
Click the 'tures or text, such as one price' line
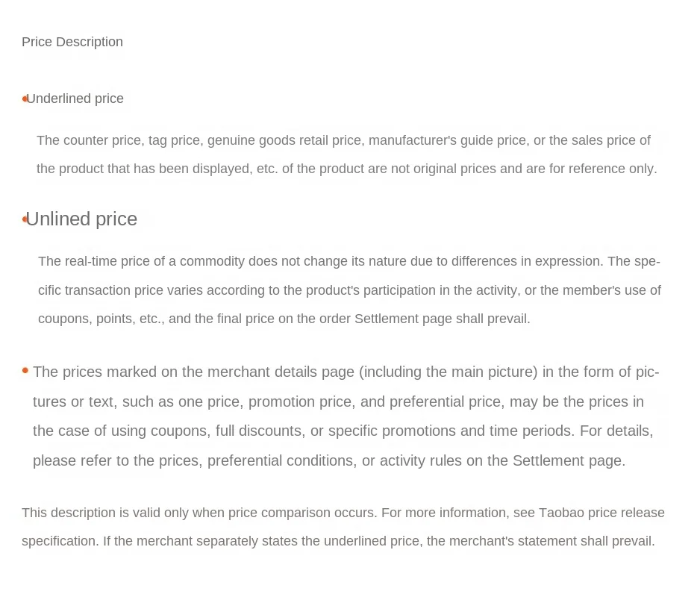click(338, 402)
